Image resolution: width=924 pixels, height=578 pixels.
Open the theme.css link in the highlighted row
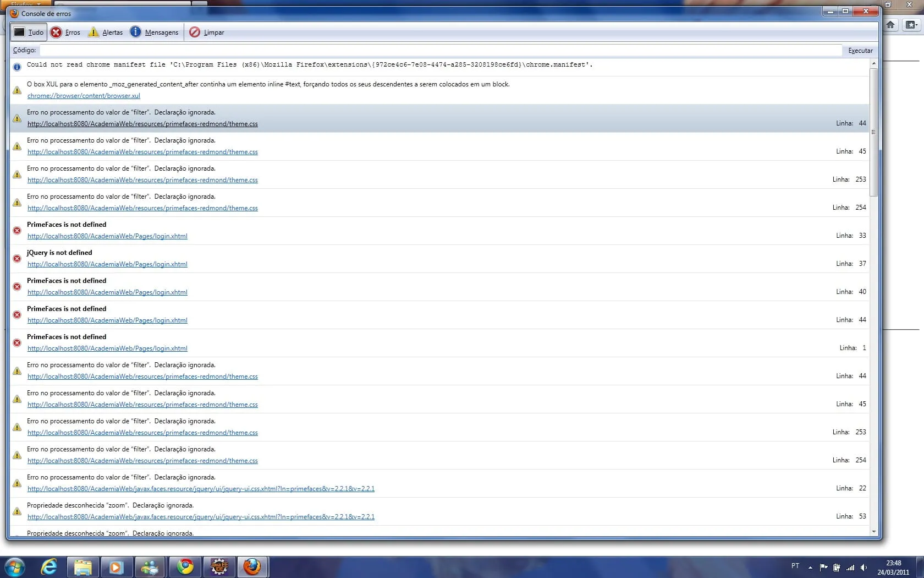click(142, 124)
